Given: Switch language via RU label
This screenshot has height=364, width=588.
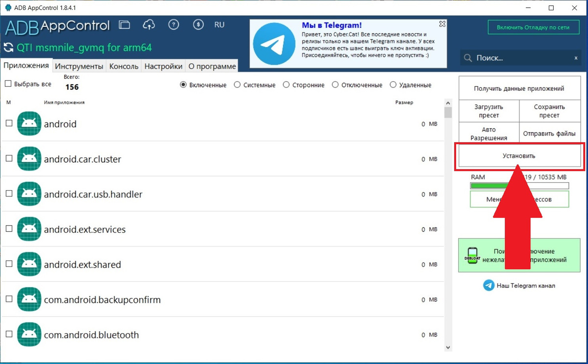Looking at the screenshot, I should pyautogui.click(x=219, y=24).
